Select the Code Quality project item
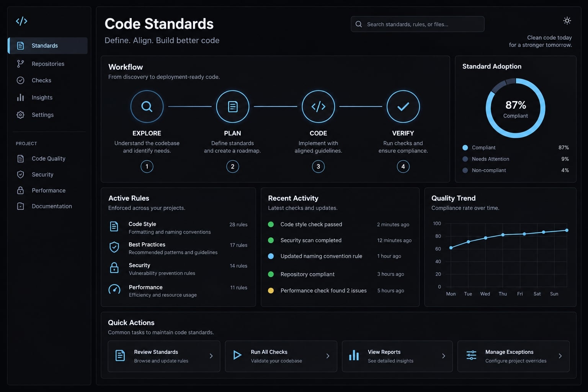The width and height of the screenshot is (588, 392). (49, 158)
